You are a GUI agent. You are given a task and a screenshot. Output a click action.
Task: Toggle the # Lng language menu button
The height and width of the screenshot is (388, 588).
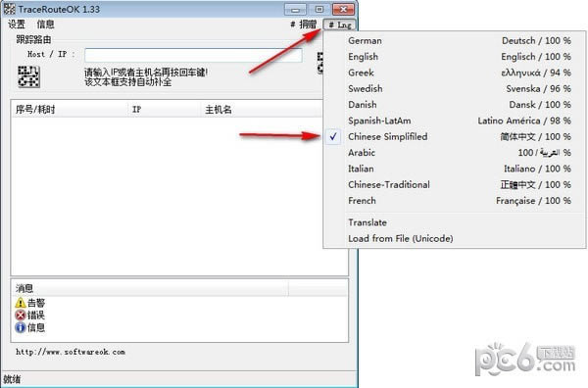tap(339, 25)
